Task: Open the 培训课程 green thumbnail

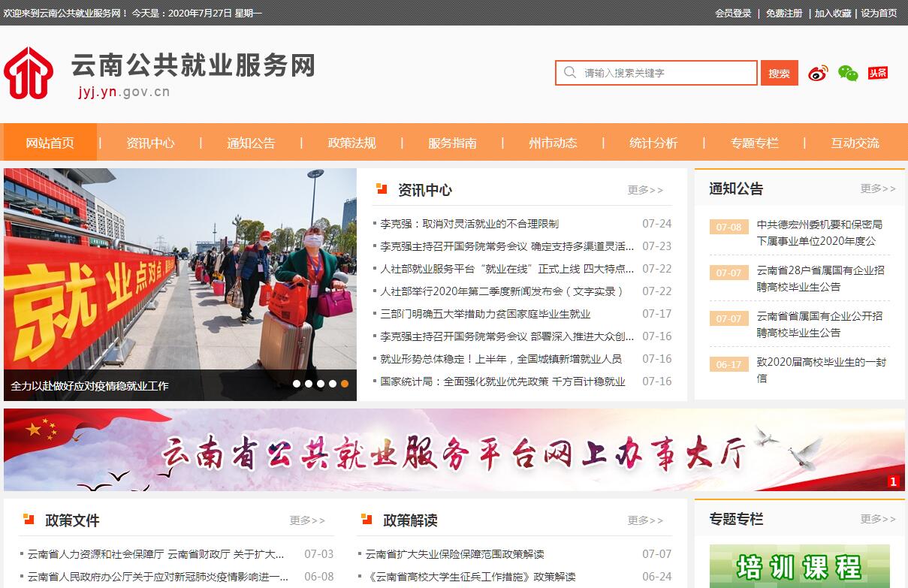Action: click(799, 566)
